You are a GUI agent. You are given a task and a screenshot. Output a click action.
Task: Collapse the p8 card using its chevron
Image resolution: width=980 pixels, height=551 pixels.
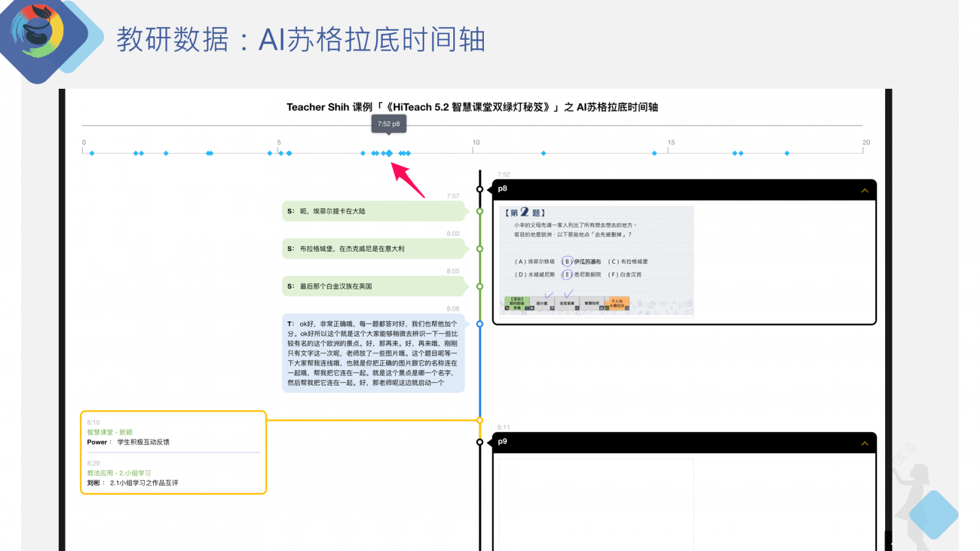(865, 191)
